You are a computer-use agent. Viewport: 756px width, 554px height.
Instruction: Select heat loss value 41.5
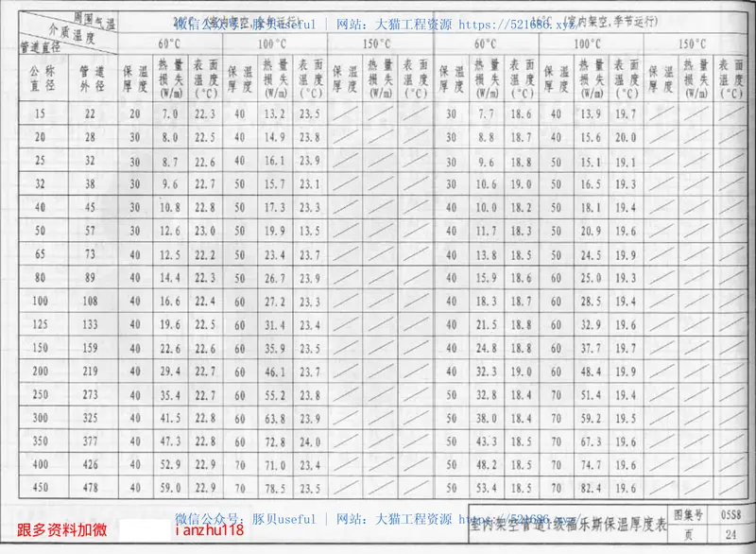(x=170, y=418)
